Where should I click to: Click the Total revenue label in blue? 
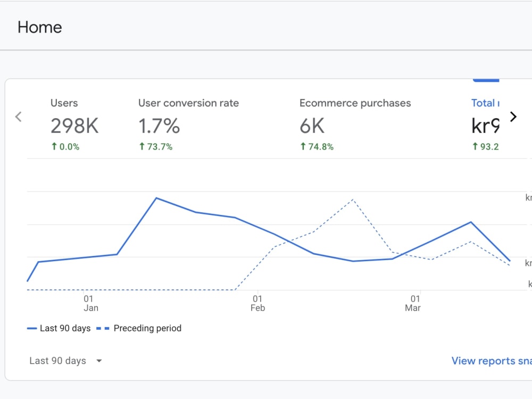pyautogui.click(x=485, y=103)
